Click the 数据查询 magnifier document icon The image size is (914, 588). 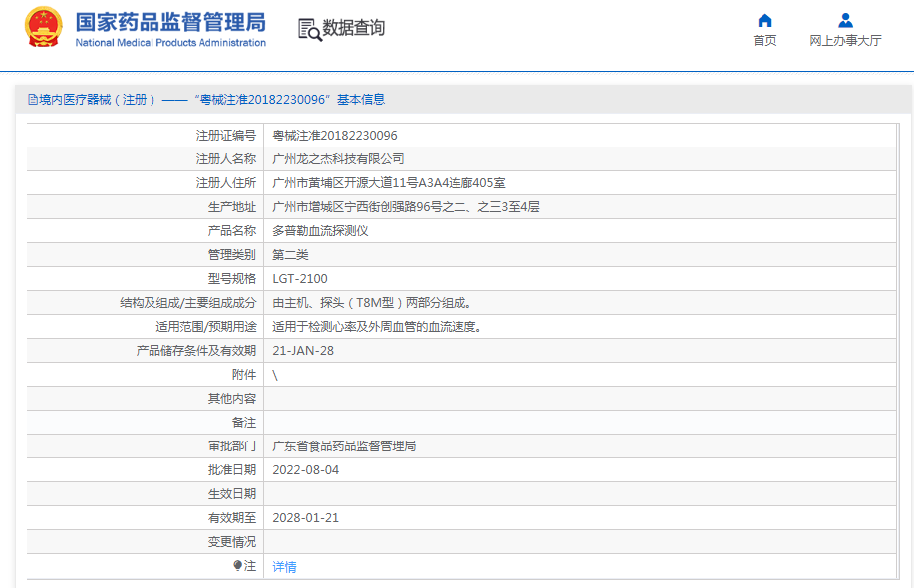[x=310, y=29]
